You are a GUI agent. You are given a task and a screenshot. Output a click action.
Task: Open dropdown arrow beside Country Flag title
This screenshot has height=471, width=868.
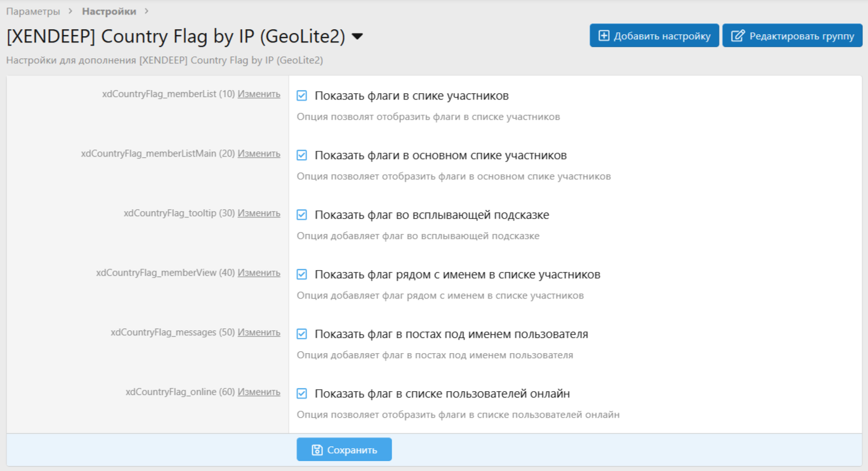point(357,37)
